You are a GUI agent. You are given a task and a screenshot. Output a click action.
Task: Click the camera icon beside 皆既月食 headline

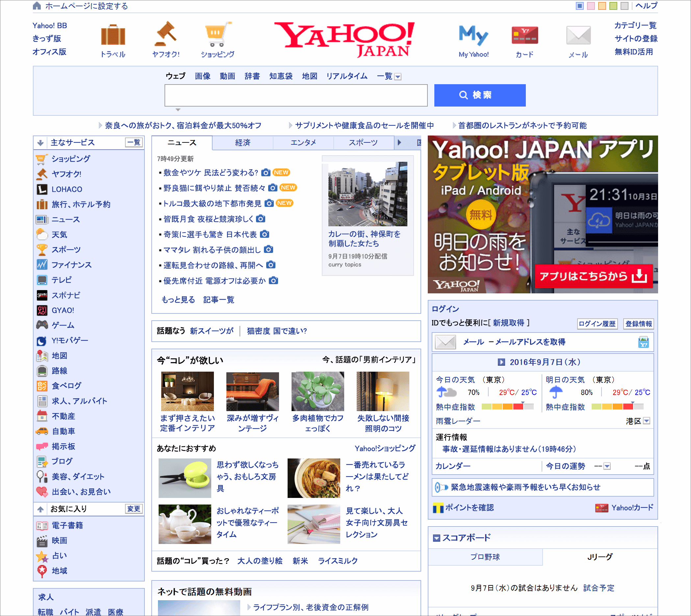(x=260, y=219)
